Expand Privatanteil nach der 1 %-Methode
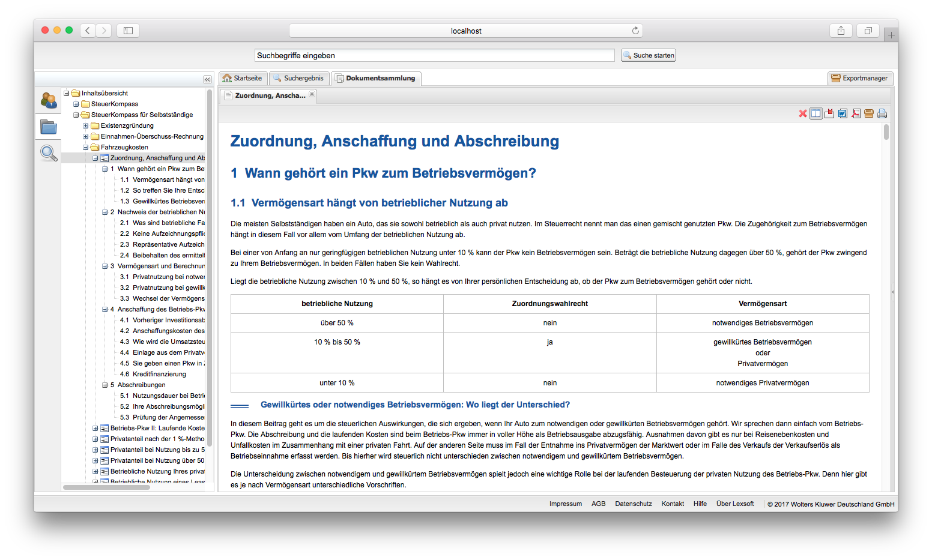This screenshot has width=932, height=560. pyautogui.click(x=95, y=439)
